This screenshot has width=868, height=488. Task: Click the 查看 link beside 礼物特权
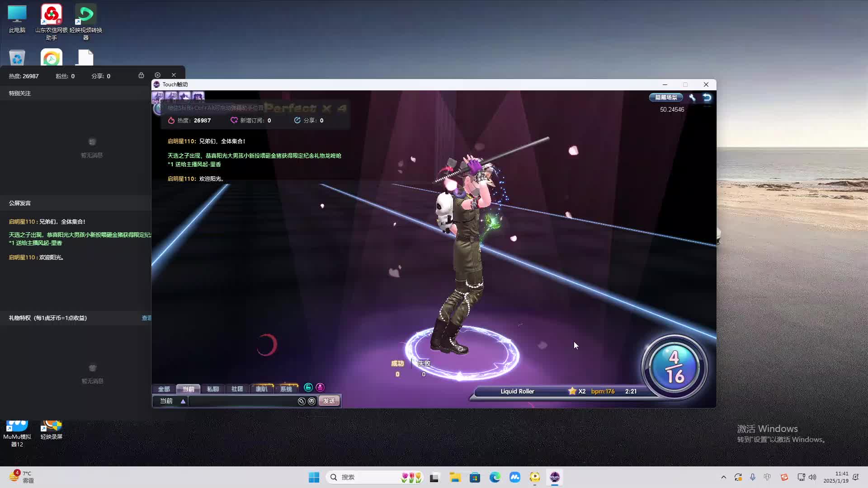click(146, 318)
